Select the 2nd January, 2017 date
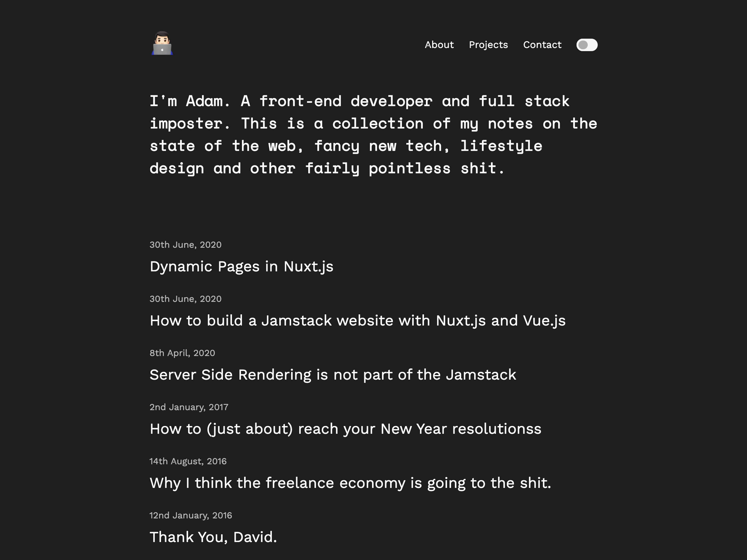747x560 pixels. coord(189,407)
